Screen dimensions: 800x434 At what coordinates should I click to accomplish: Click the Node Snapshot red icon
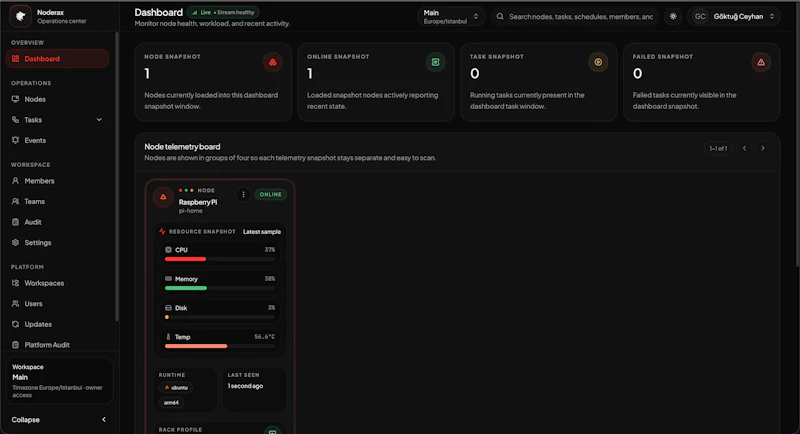[x=272, y=62]
